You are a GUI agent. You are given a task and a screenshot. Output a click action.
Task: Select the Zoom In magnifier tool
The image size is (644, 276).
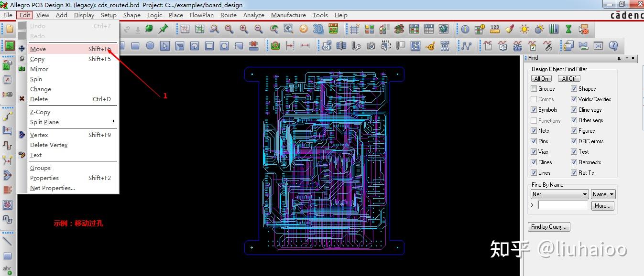tap(243, 29)
